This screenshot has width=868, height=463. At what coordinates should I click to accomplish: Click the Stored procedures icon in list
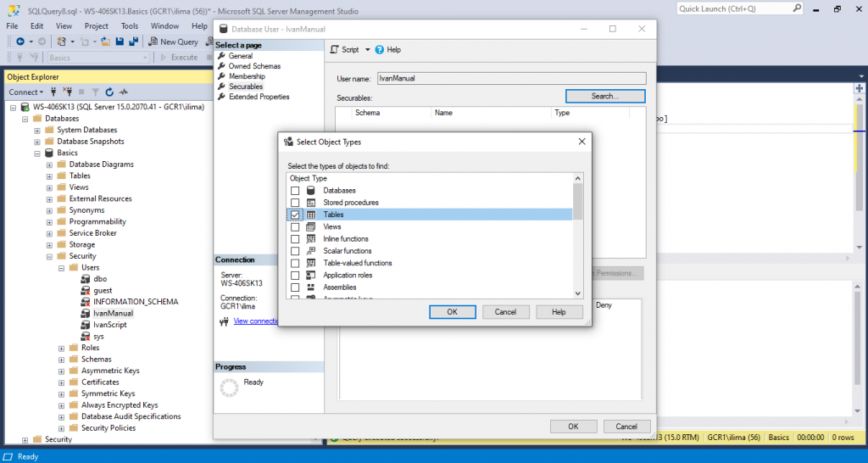tap(311, 202)
